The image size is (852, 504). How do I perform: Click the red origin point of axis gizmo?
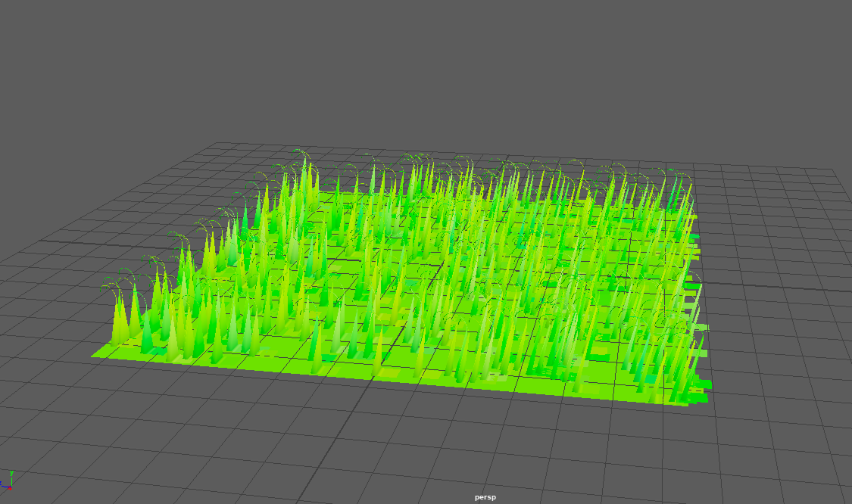click(10, 487)
